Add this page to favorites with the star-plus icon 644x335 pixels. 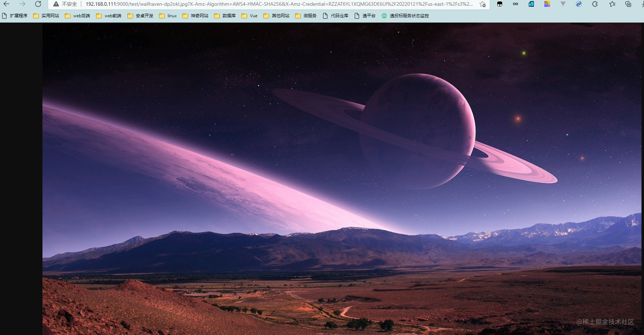pyautogui.click(x=482, y=4)
